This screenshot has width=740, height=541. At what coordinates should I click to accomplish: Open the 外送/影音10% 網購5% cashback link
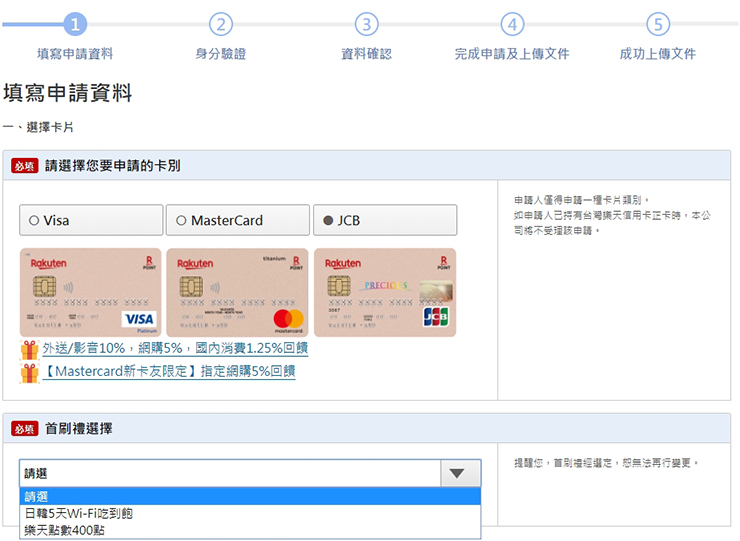tap(175, 348)
